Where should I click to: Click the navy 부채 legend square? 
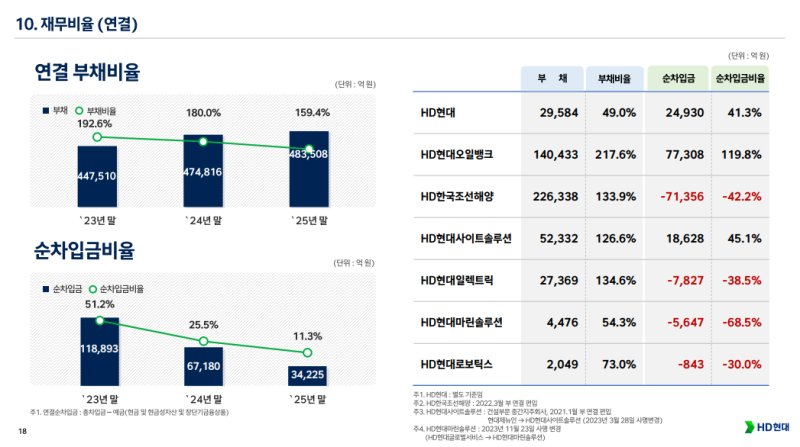[45, 110]
